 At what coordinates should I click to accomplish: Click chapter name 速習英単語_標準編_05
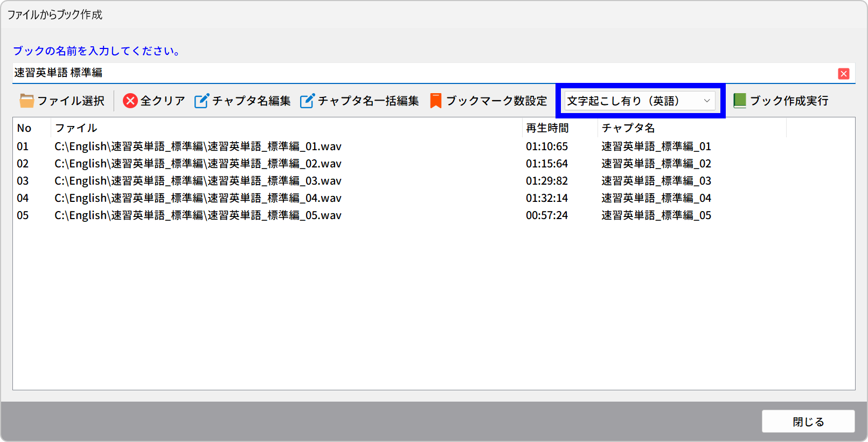(656, 215)
